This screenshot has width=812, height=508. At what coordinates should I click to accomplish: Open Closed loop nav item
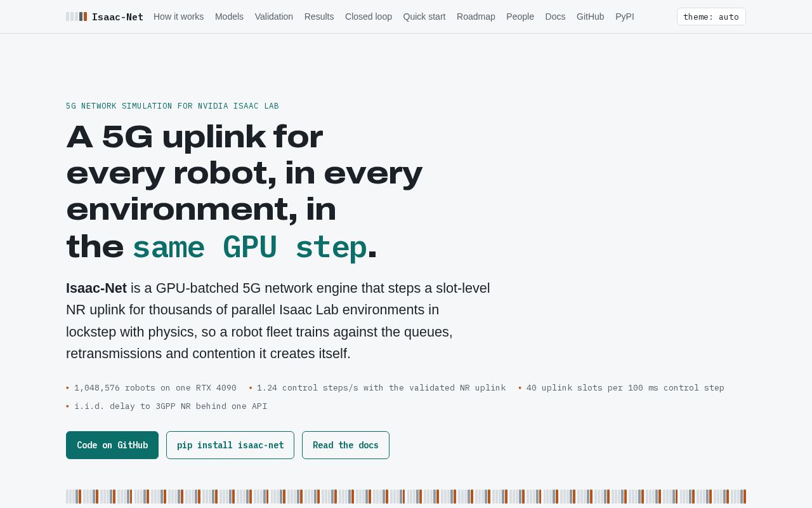pos(369,17)
